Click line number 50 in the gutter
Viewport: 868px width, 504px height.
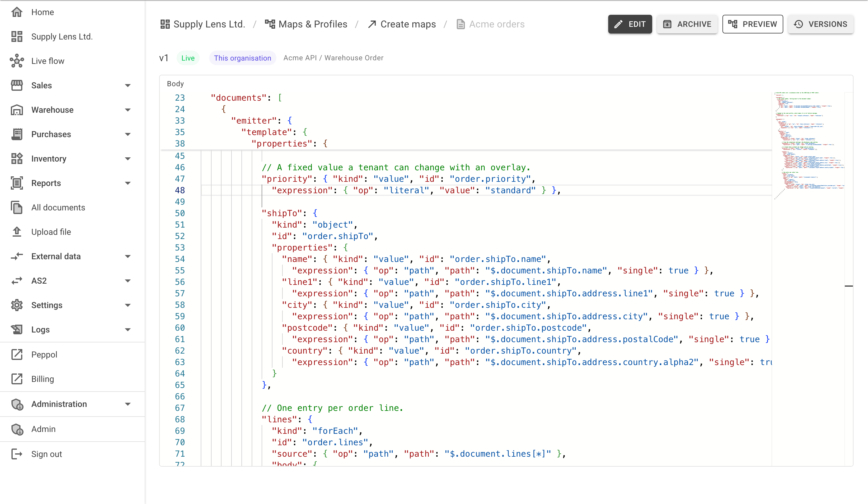tap(180, 213)
